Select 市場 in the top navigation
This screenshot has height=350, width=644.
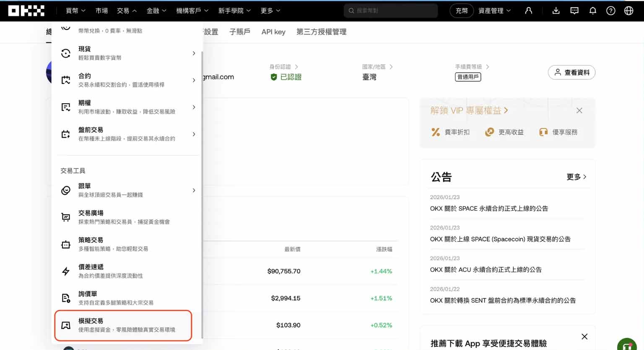[x=101, y=10]
